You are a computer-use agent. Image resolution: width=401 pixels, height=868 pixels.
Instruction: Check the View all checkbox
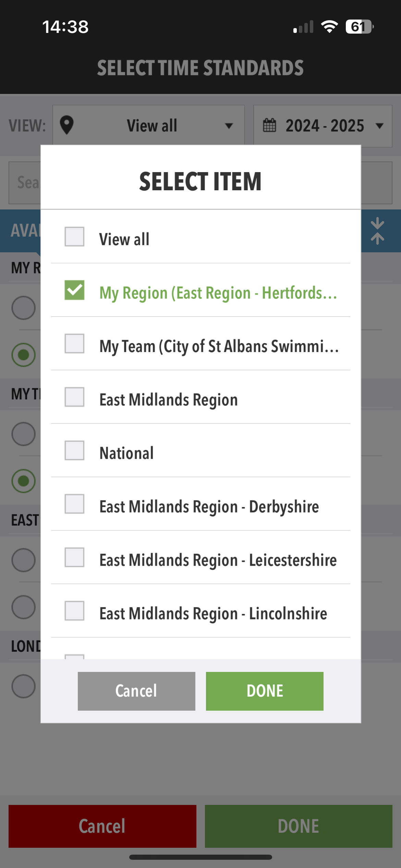(74, 237)
